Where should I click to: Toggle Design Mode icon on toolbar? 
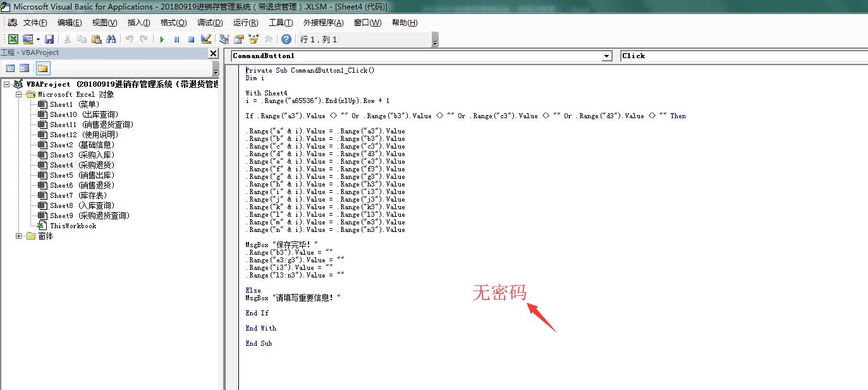click(x=207, y=39)
